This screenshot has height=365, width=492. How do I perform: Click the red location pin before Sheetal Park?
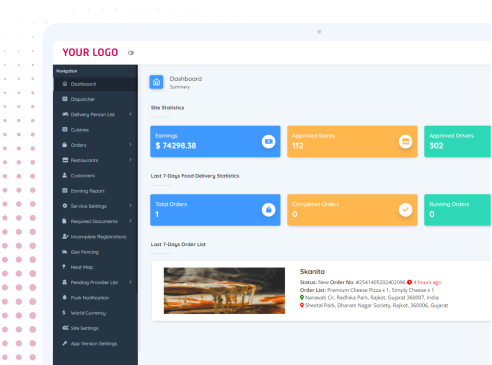click(x=302, y=305)
